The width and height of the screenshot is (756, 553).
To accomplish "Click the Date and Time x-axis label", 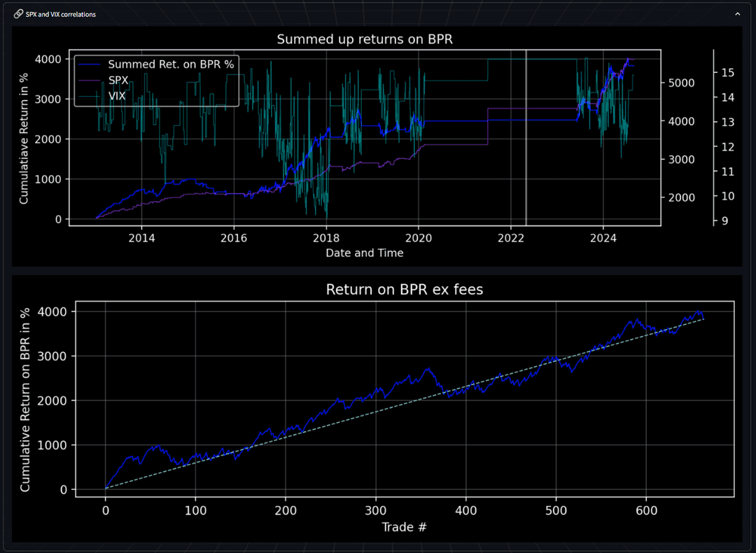I will pyautogui.click(x=365, y=253).
